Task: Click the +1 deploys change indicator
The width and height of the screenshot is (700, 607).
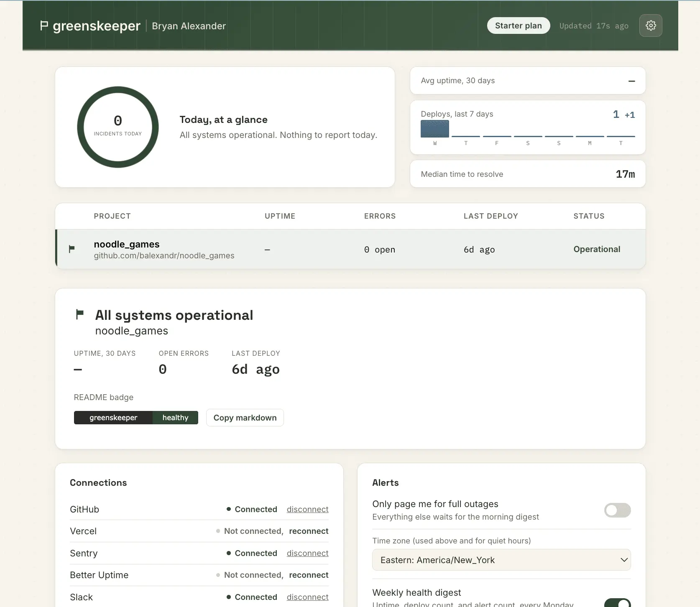Action: click(630, 115)
